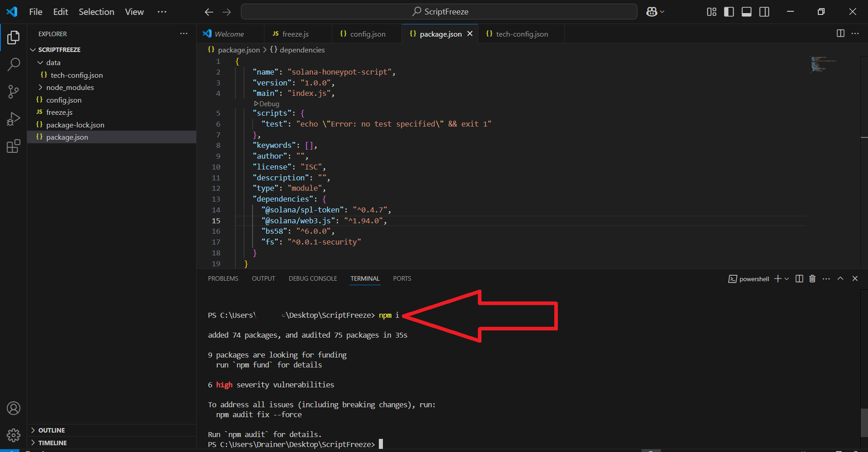Screen dimensions: 868x452
Task: Open config.json in Explorer tree
Action: (x=112, y=100)
